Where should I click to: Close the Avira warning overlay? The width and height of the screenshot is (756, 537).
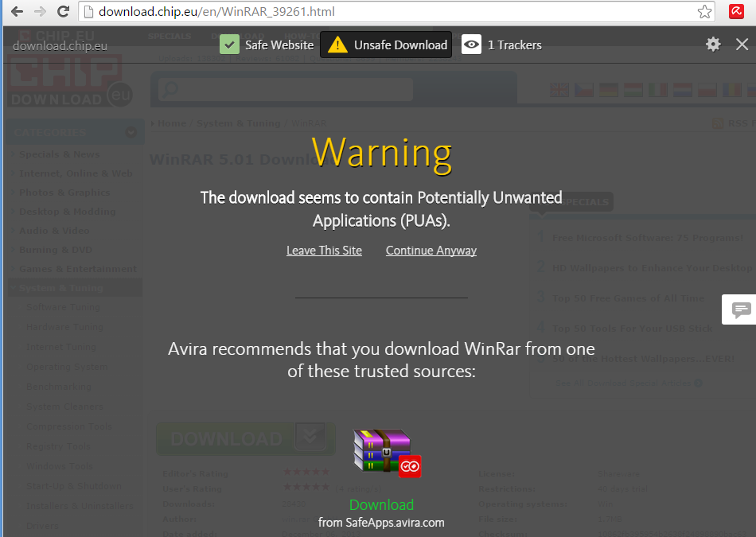742,45
